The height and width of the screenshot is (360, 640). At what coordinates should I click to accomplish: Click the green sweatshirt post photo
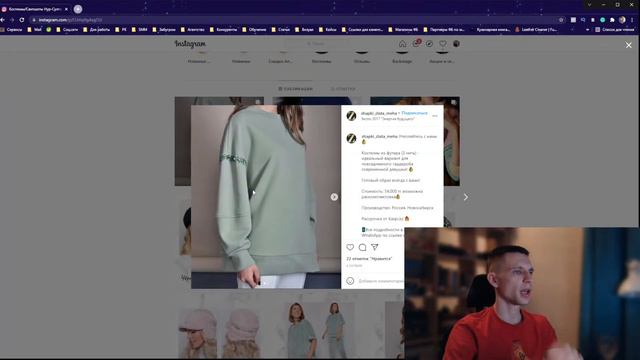coord(266,197)
